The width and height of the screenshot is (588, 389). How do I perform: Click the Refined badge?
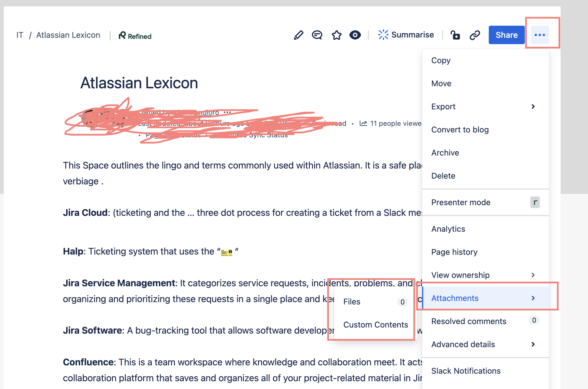tap(134, 36)
